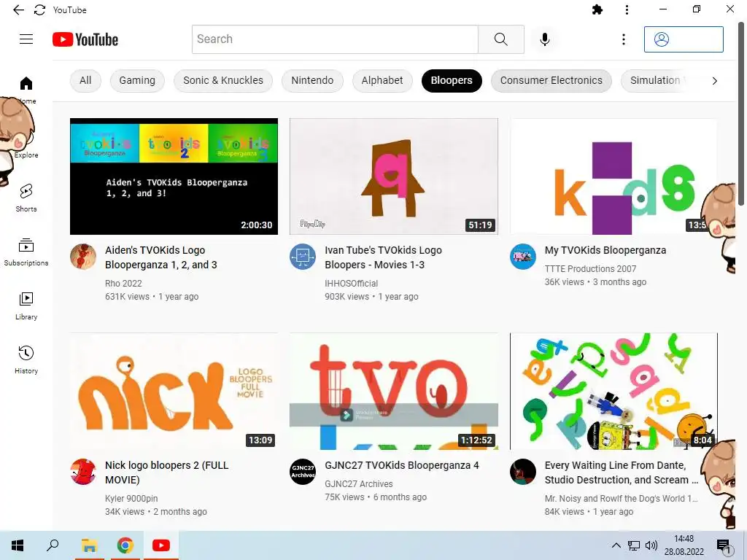Image resolution: width=747 pixels, height=560 pixels.
Task: Open Nick logo bloopers thumbnail
Action: pyautogui.click(x=174, y=392)
